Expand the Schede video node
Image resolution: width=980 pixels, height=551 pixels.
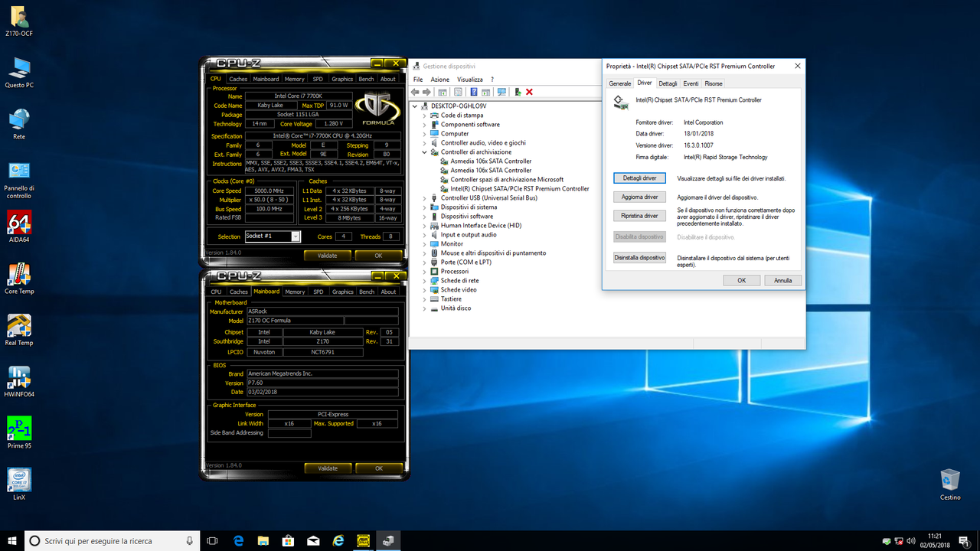click(x=426, y=290)
